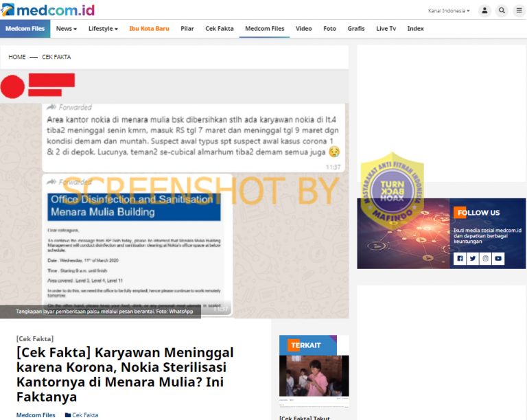
Task: Open Cek Fakta in the navigation bar
Action: point(220,29)
